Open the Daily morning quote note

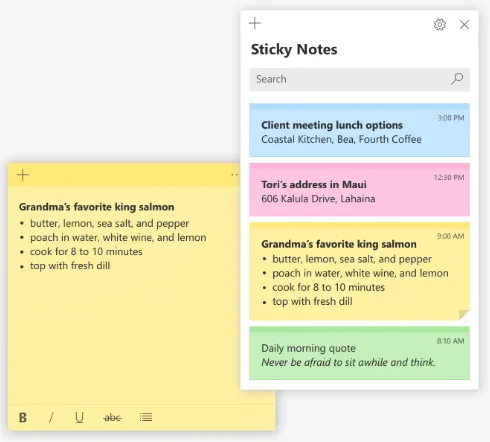[359, 353]
